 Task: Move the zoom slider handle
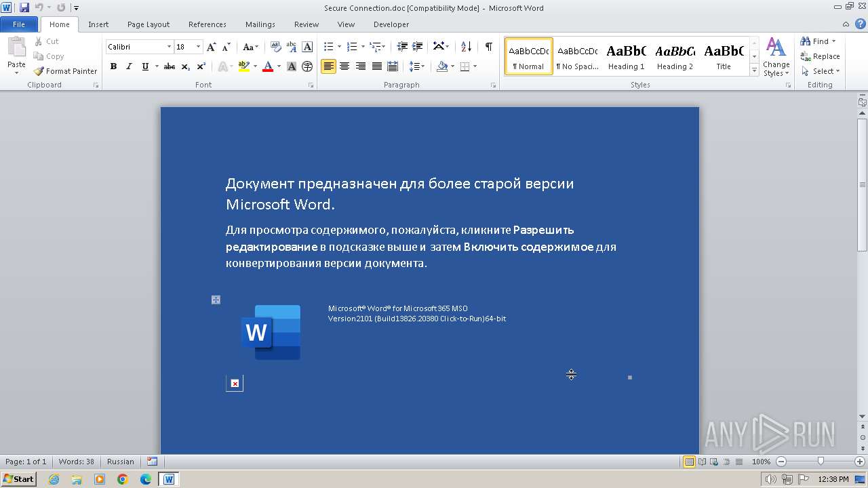821,462
